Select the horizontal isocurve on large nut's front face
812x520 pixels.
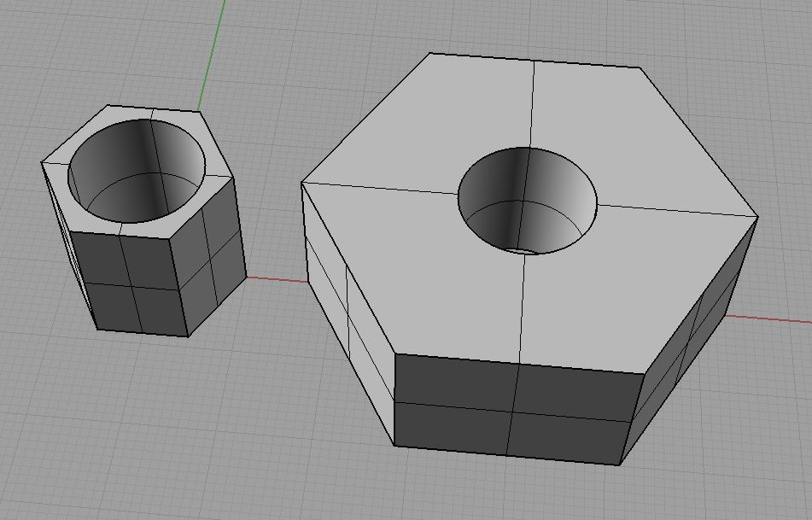pyautogui.click(x=512, y=406)
